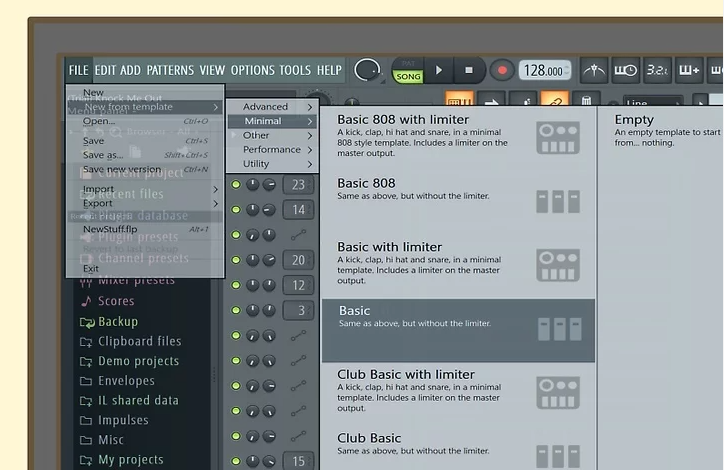
Task: Click the volume knob beside track 14
Action: pyautogui.click(x=269, y=210)
